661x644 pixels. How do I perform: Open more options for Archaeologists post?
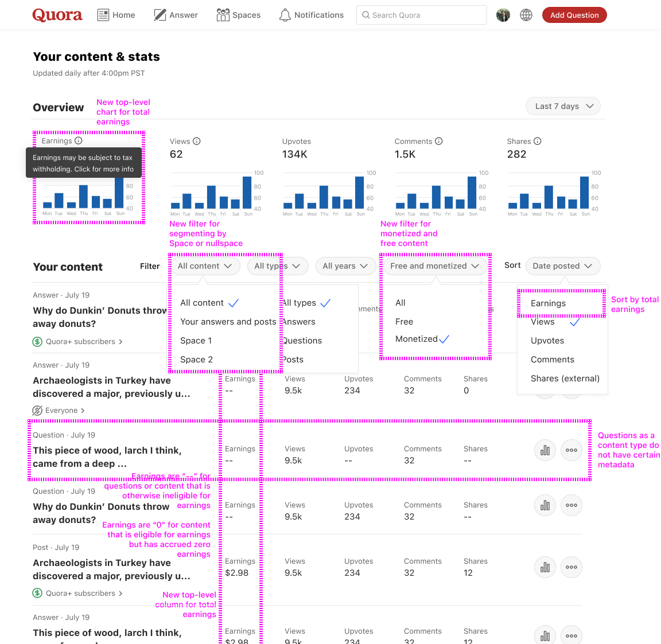pyautogui.click(x=571, y=567)
